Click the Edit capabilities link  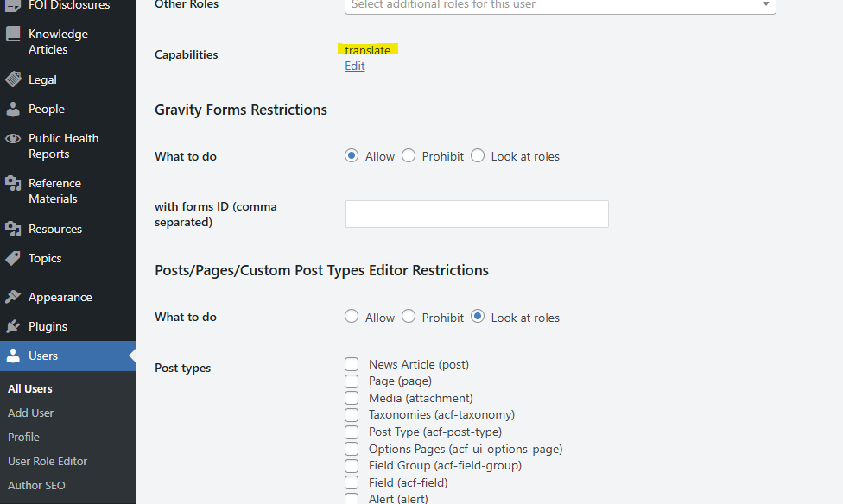click(355, 66)
